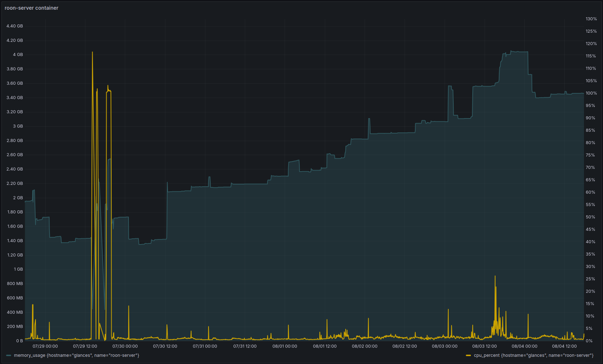This screenshot has height=364, width=603.
Task: Click the 75% right axis label
Action: (x=590, y=155)
